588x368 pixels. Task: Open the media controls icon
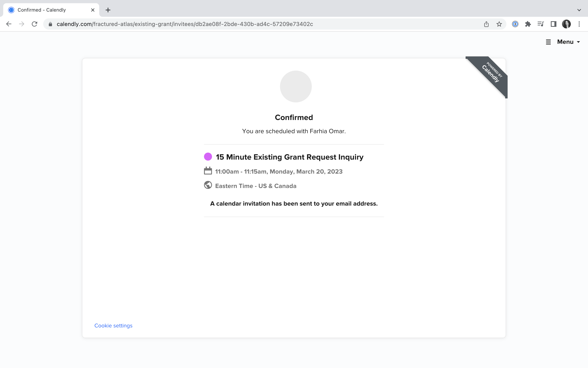[541, 24]
